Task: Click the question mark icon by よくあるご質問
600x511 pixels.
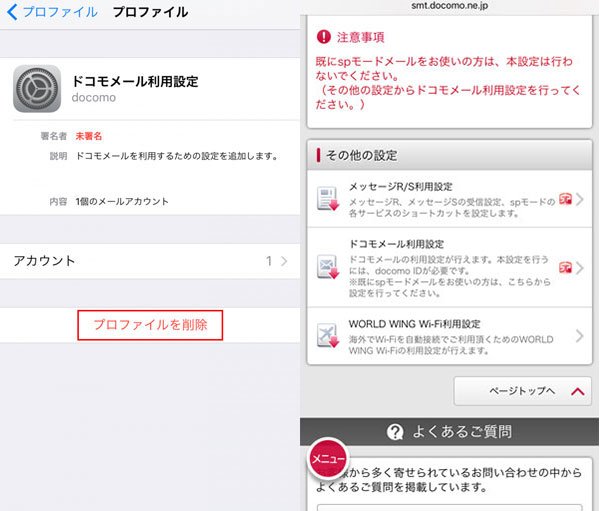Action: (395, 432)
